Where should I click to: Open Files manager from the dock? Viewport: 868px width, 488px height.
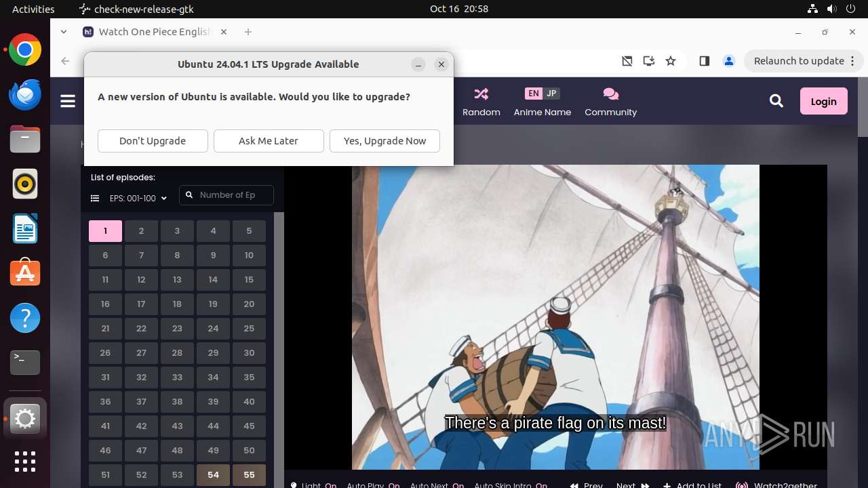(x=25, y=140)
